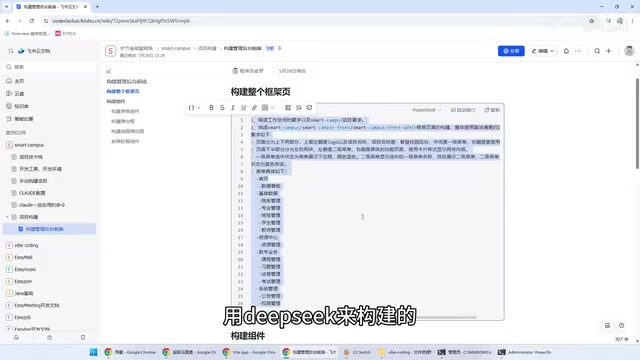Open Easyjob wiki space in sidebar
The height and width of the screenshot is (360, 640).
tap(23, 318)
